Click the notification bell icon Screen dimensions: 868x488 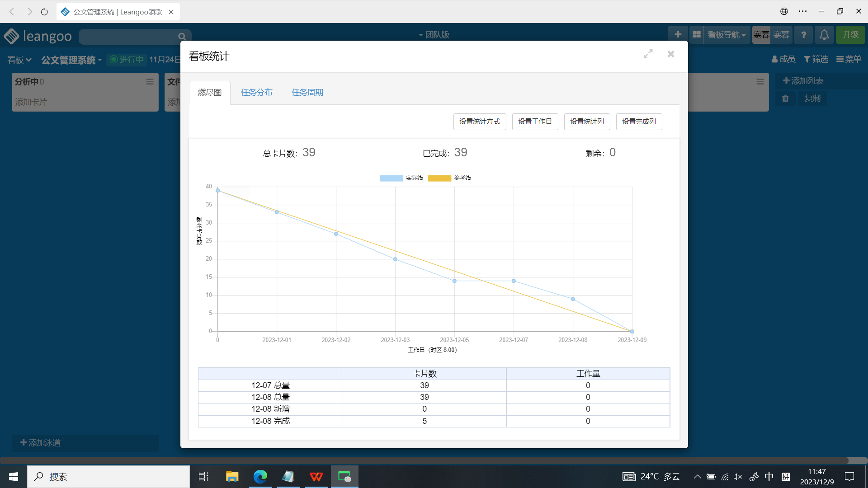[824, 35]
